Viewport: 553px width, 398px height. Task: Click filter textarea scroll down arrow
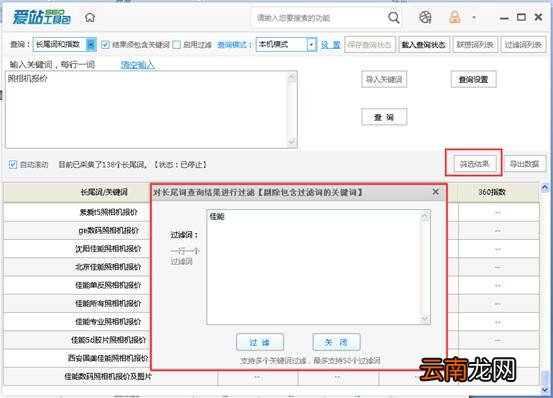pos(425,319)
